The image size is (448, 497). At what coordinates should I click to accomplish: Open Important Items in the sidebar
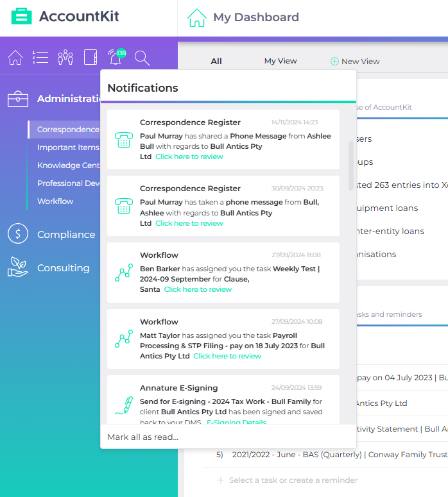click(x=68, y=147)
